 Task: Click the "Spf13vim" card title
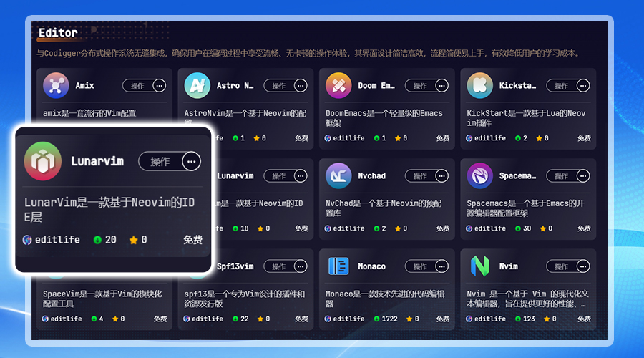click(x=235, y=266)
